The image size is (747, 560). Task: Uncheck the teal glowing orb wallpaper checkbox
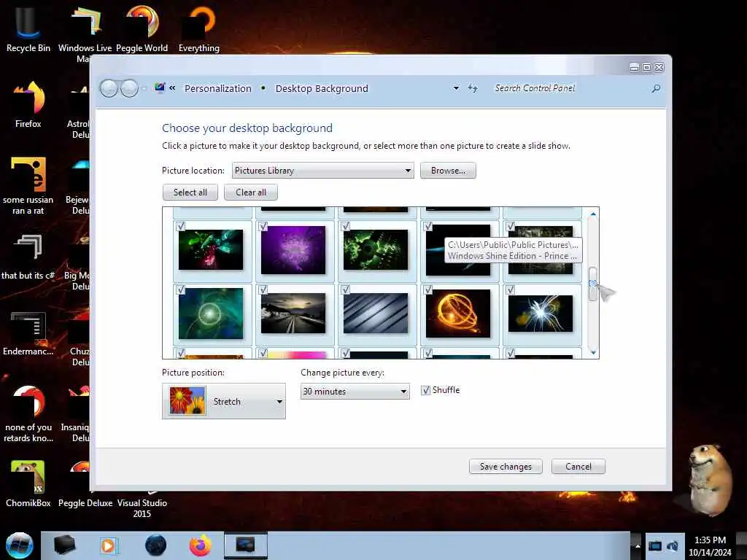coord(181,289)
